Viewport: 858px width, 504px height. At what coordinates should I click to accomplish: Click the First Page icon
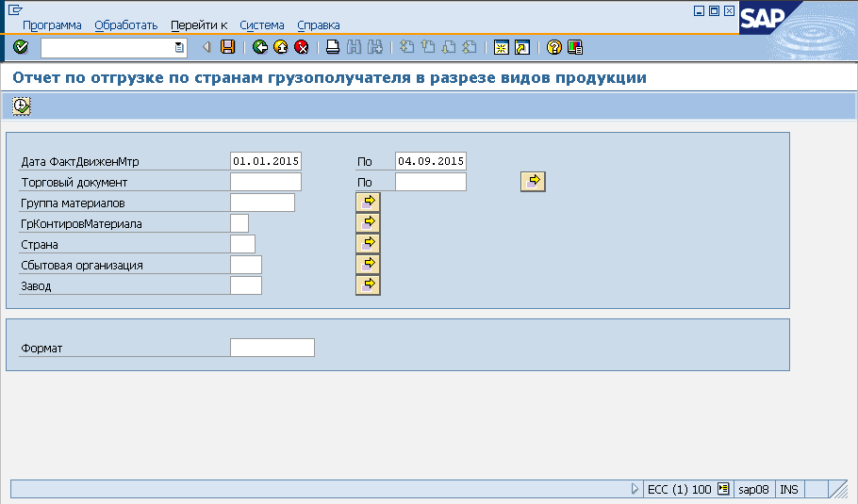[x=406, y=47]
